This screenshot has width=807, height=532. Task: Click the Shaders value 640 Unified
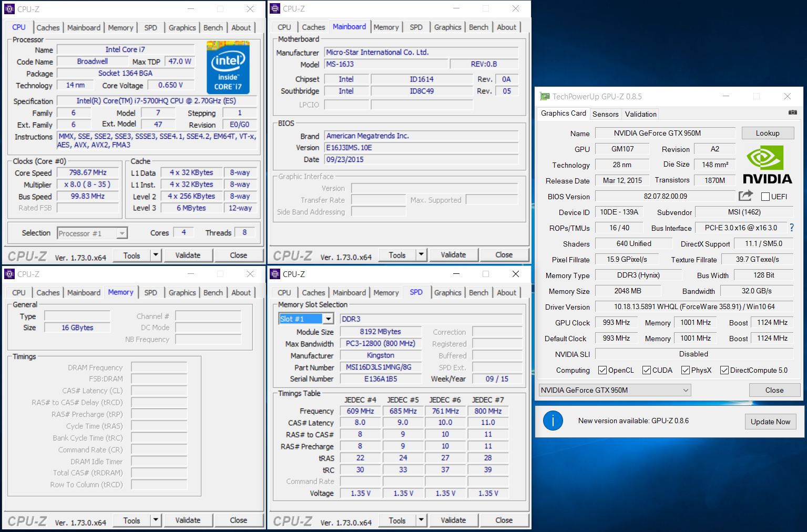click(x=634, y=243)
